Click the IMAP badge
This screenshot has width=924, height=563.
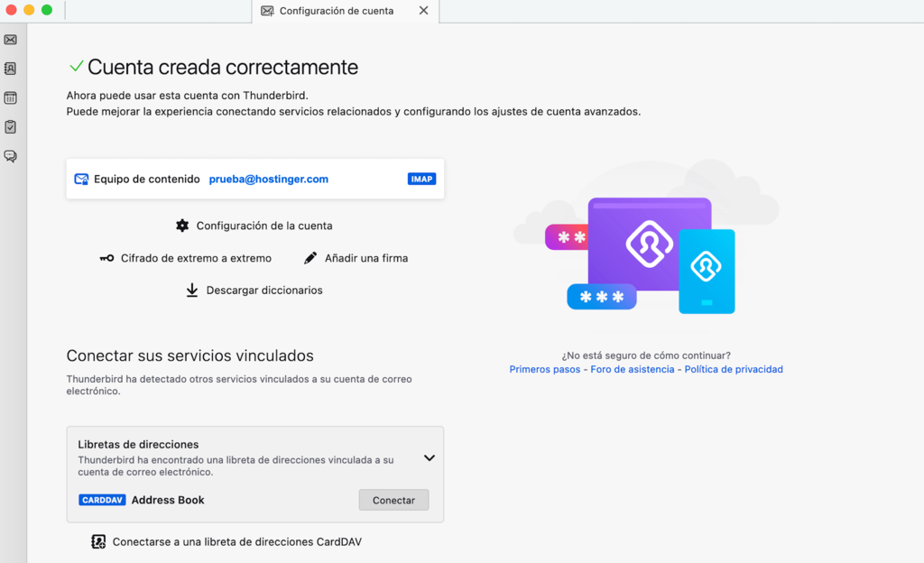422,179
